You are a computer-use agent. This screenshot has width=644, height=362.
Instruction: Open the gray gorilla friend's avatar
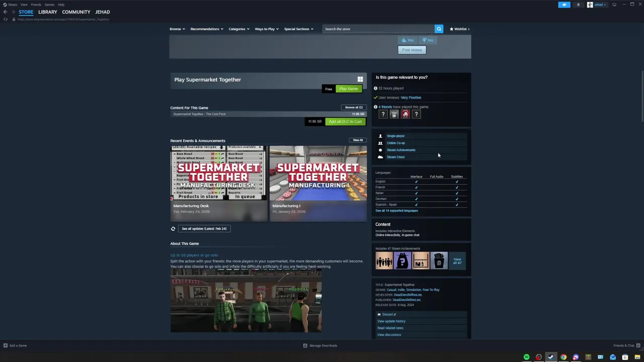tap(394, 115)
